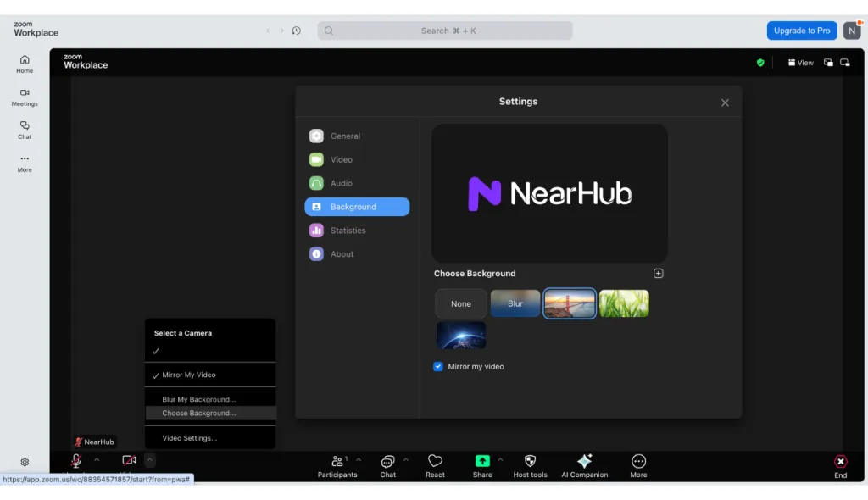868x500 pixels.
Task: Select Earth from space background thumbnail
Action: [x=460, y=336]
